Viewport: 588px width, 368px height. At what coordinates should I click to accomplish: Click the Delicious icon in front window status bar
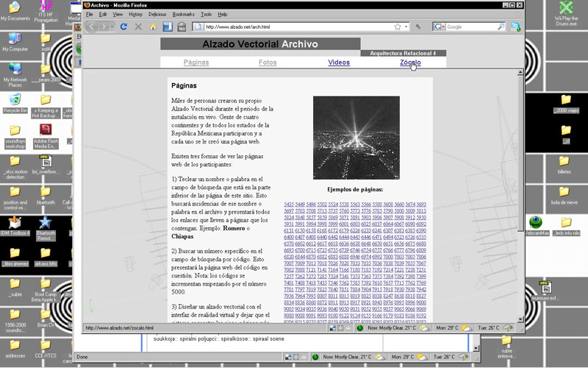coord(333,328)
